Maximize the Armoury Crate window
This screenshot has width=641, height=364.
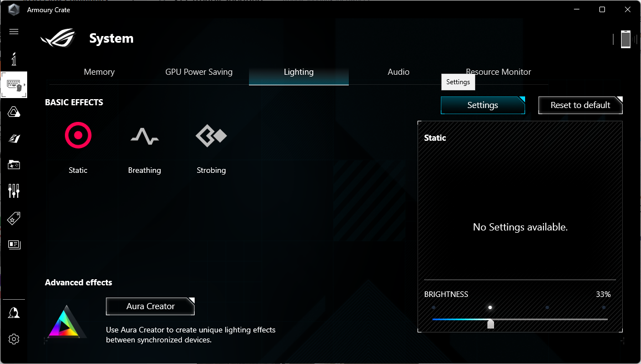pos(602,9)
